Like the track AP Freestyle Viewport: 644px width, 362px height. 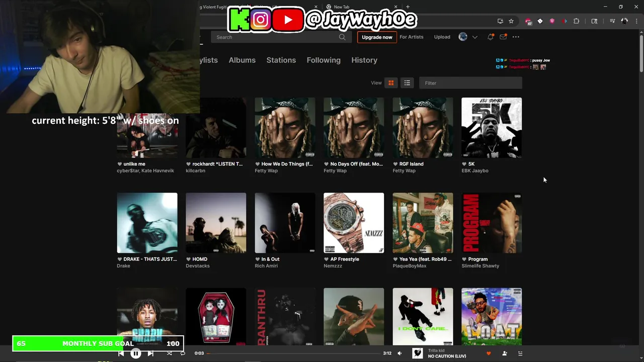point(327,259)
